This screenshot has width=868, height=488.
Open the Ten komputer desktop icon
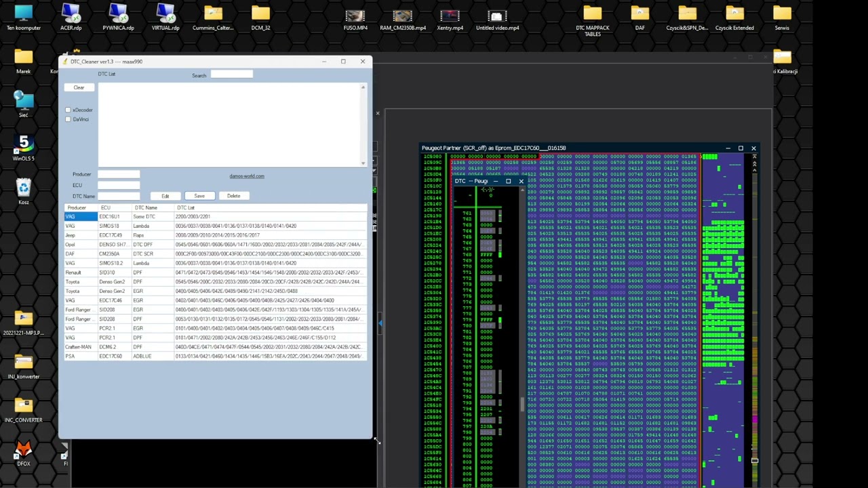click(24, 18)
